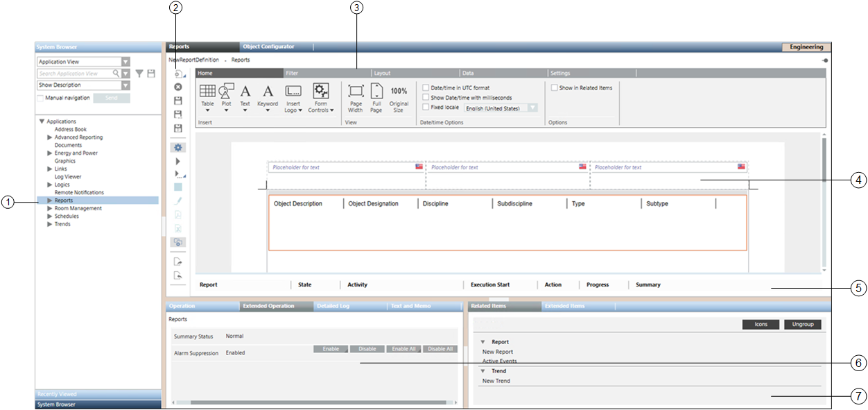Screen dimensions: 868x410
Task: Click the Ungroup button
Action: coord(803,325)
